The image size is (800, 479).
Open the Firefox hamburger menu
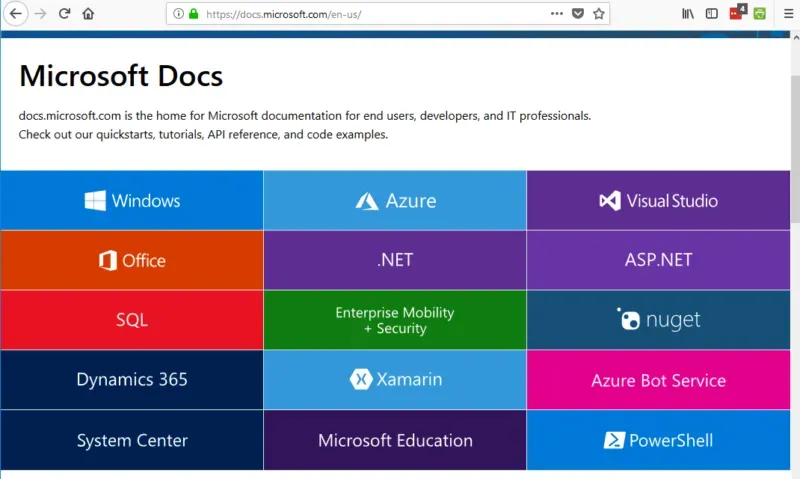click(785, 14)
